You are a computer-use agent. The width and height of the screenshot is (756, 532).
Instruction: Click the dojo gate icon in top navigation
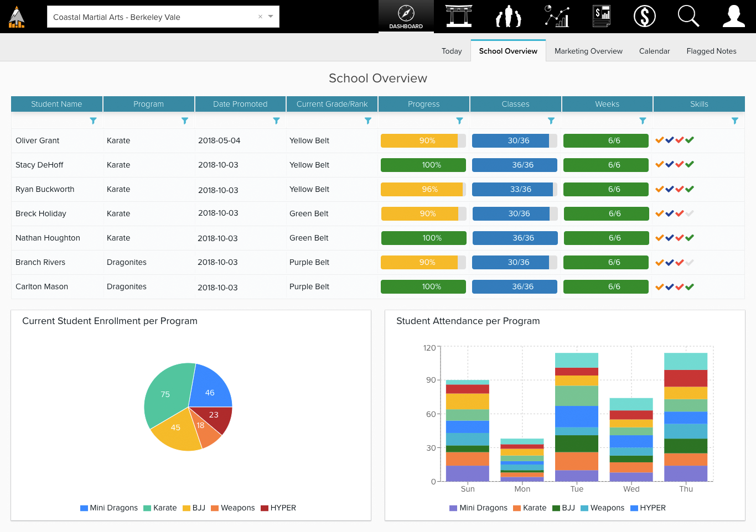coord(459,16)
